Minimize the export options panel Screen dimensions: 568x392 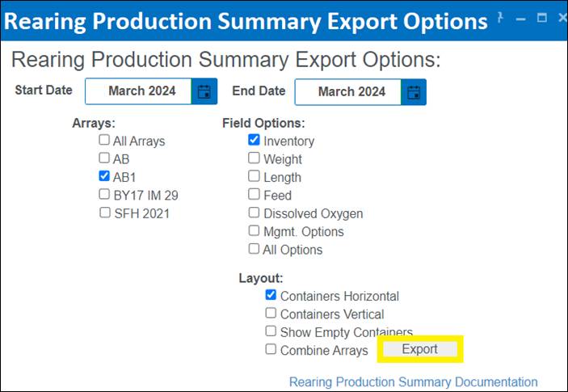(x=521, y=18)
